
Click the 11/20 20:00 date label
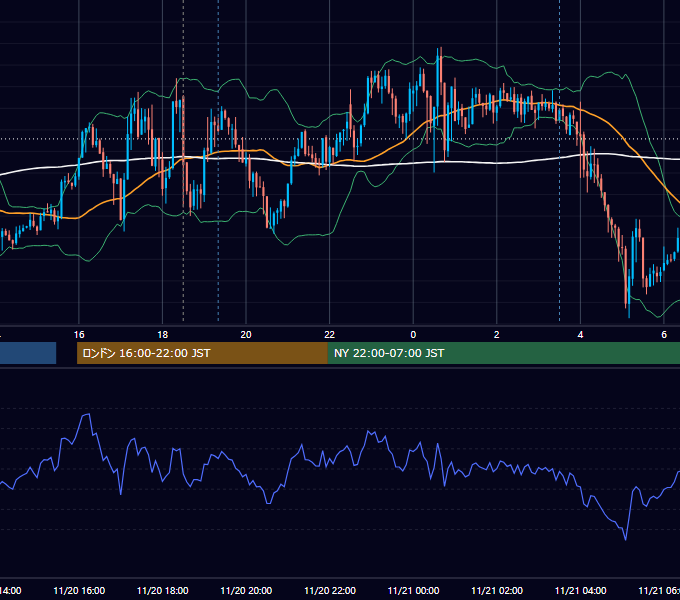click(246, 591)
